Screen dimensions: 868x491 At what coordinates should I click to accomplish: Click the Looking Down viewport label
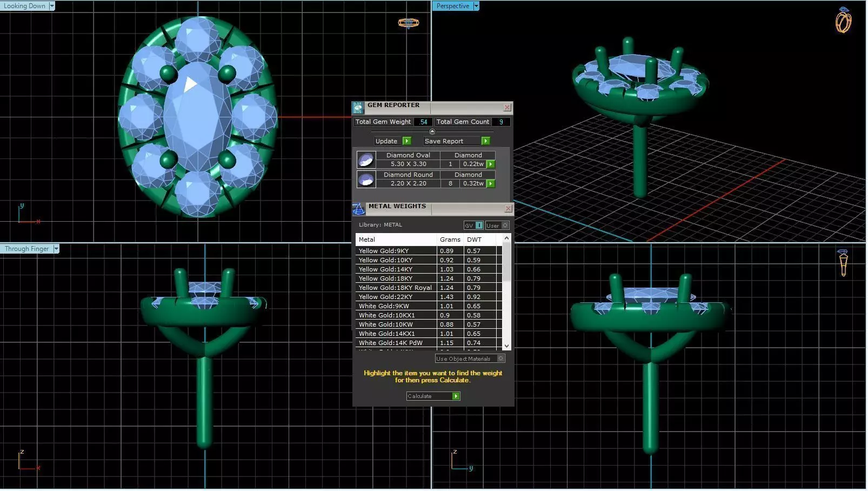[x=24, y=6]
